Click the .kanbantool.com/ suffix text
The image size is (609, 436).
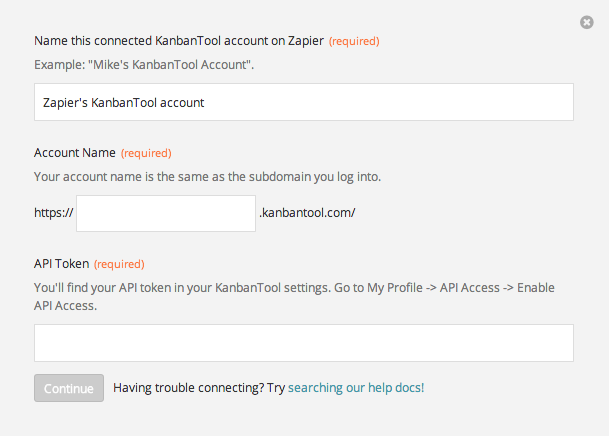coord(307,213)
